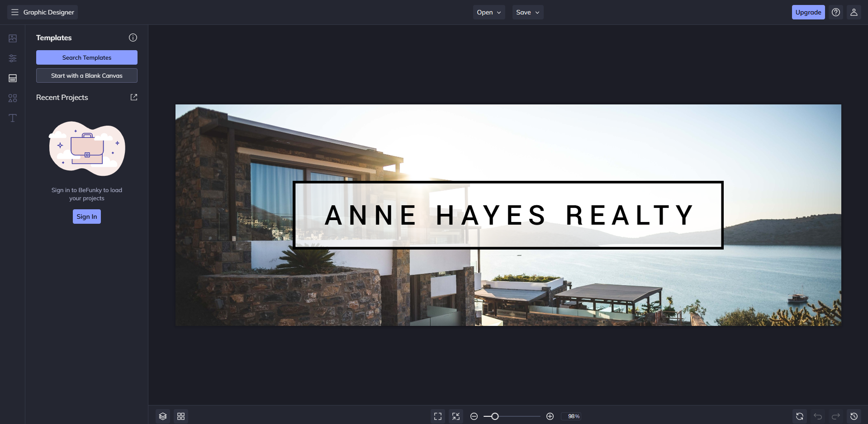Open the Text tool panel
Screen dimensions: 868x424
(13, 118)
